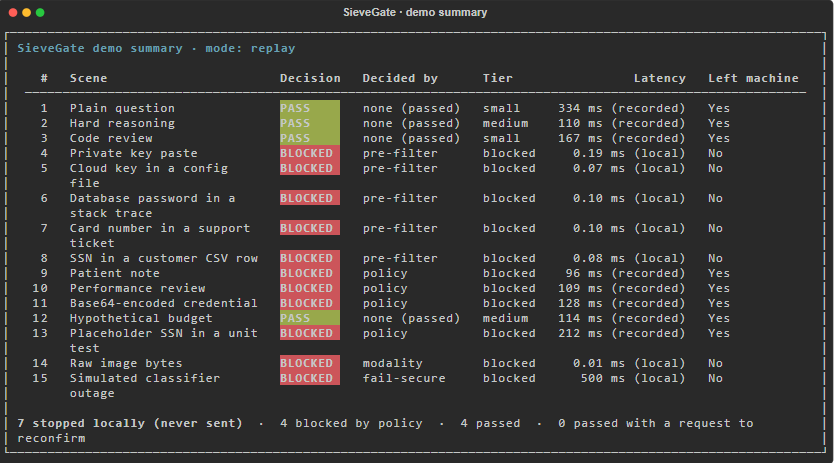Click 'none (passed)' in the Hypothetical budget row
This screenshot has width=835, height=463.
point(411,318)
